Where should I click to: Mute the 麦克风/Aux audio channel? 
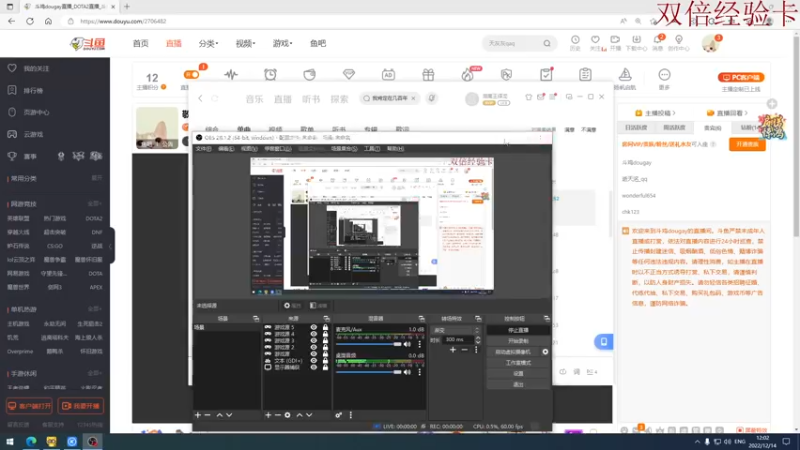(407, 344)
